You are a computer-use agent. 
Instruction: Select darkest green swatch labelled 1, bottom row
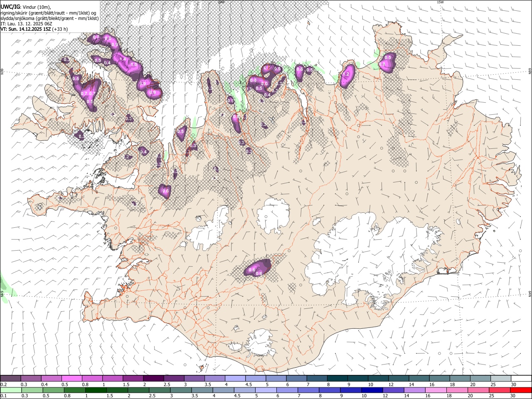pyautogui.click(x=96, y=390)
